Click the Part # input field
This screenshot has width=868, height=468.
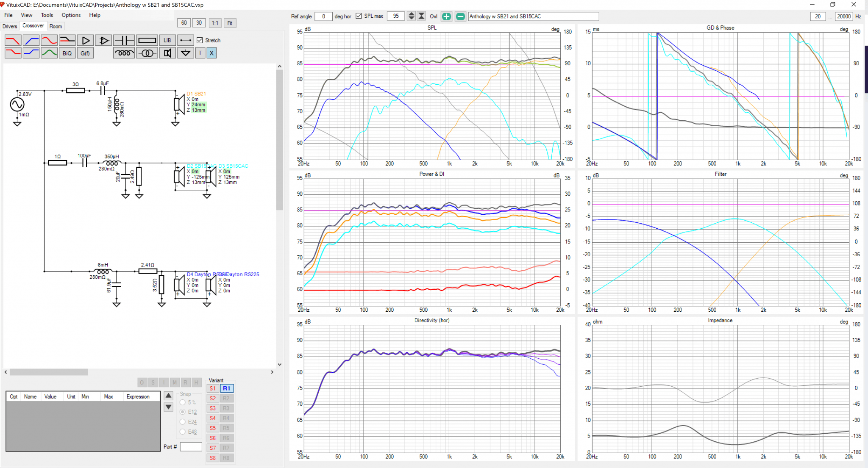point(191,447)
